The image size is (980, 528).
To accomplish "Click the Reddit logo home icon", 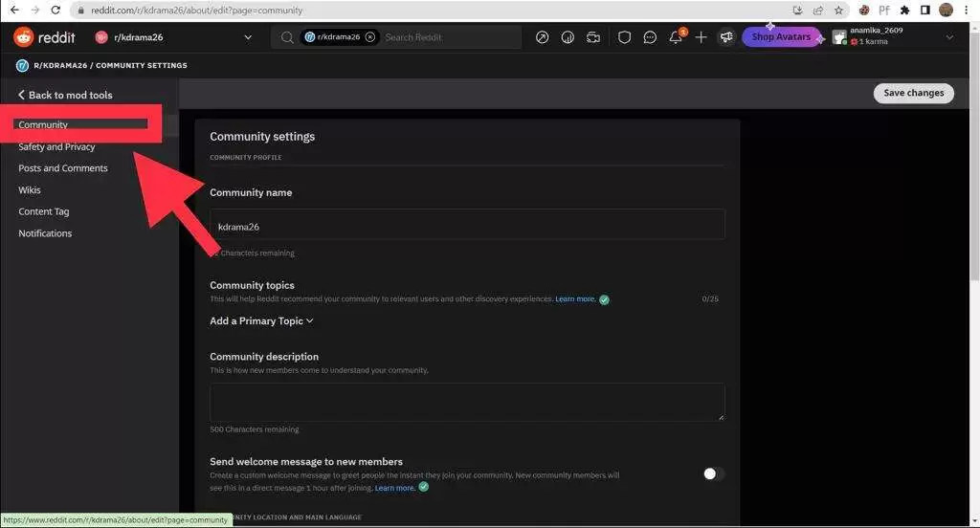I will click(24, 37).
